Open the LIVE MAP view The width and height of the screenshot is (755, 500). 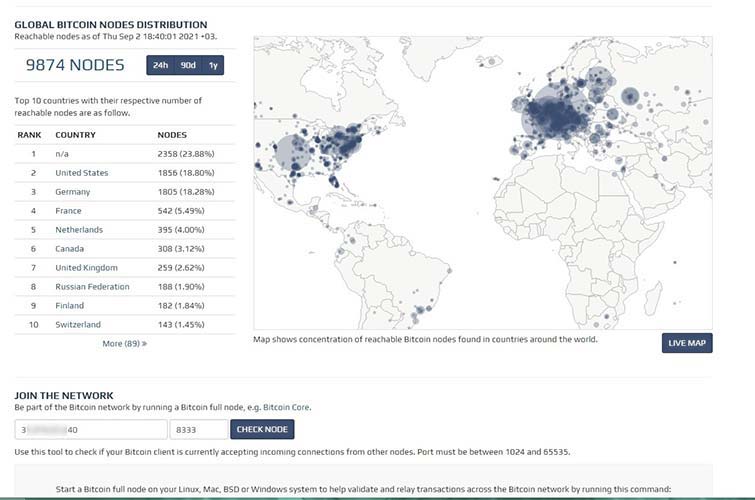tap(687, 344)
